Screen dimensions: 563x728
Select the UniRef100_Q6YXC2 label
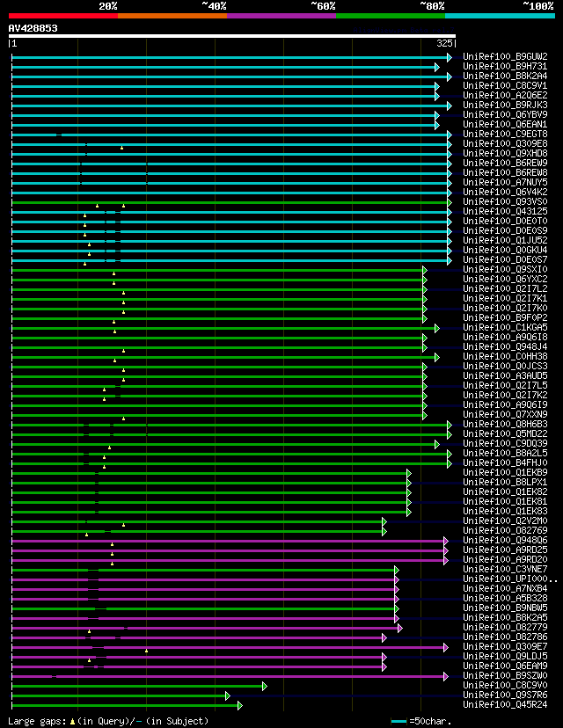[x=506, y=279]
